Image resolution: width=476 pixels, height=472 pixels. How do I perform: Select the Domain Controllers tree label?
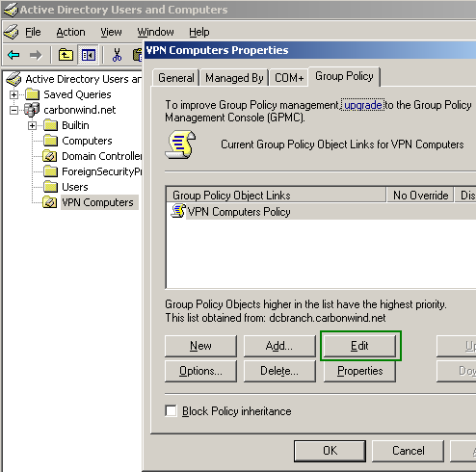coord(101,156)
